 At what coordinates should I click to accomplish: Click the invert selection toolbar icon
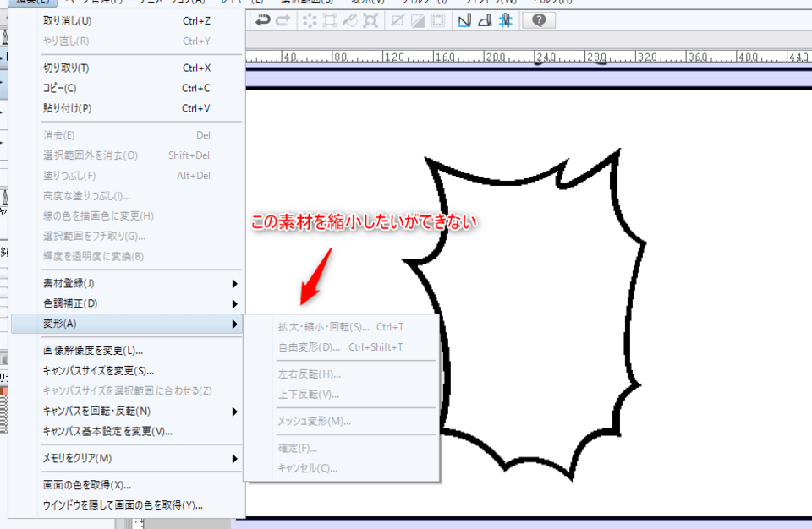(418, 20)
